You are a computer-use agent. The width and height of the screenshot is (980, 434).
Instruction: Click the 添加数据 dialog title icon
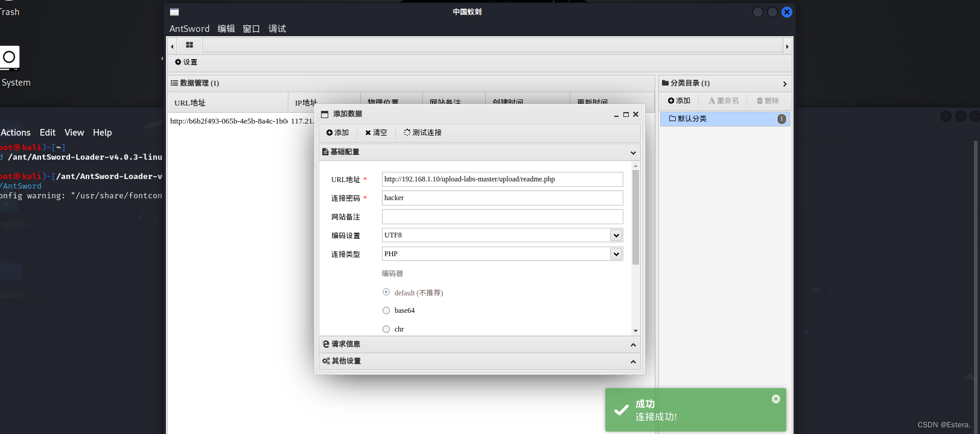[325, 115]
